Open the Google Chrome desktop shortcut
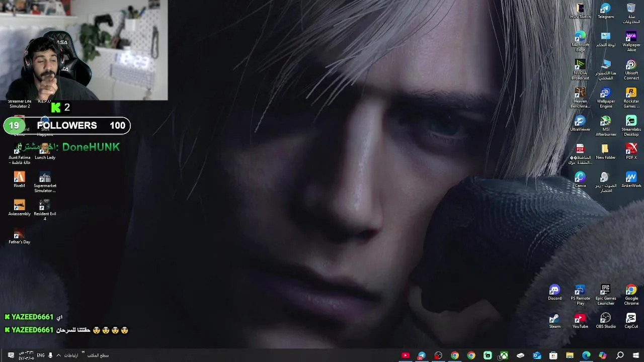 click(631, 295)
